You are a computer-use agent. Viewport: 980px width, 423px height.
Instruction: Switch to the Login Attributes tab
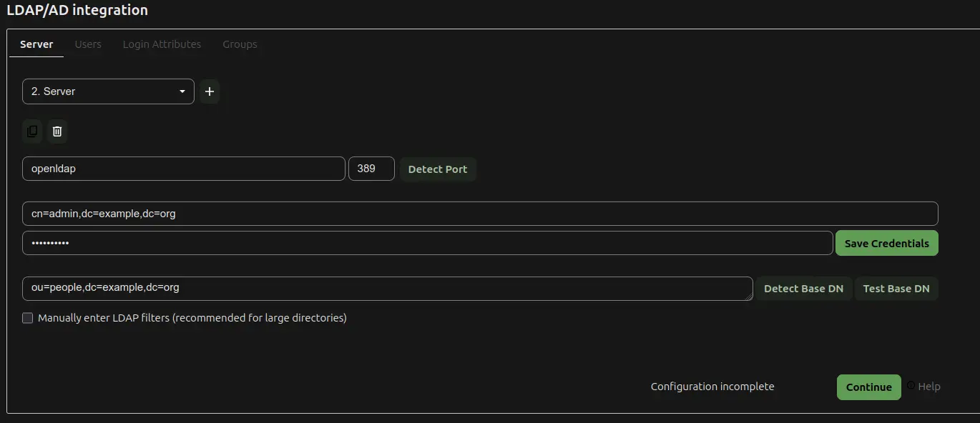[162, 44]
